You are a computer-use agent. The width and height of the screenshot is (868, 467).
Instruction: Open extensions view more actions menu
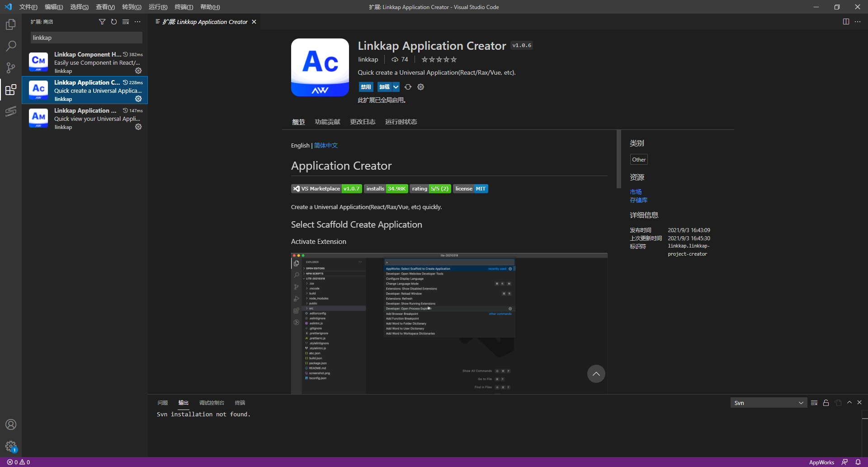point(137,22)
